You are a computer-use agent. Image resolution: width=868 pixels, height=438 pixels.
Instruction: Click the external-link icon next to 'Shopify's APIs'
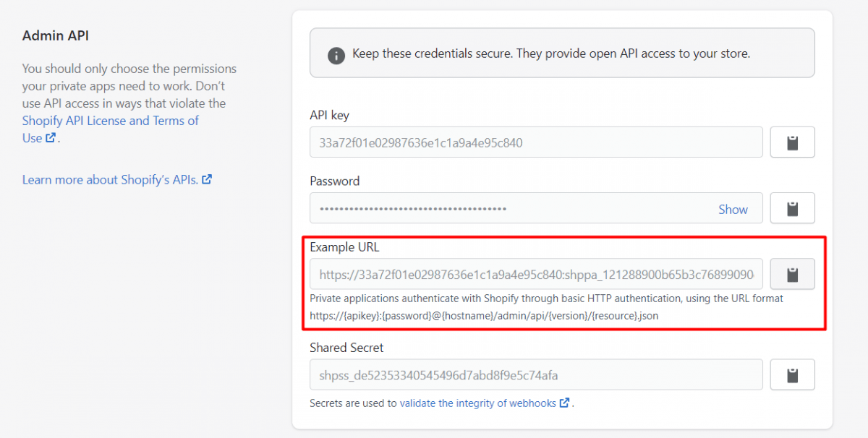pyautogui.click(x=207, y=179)
